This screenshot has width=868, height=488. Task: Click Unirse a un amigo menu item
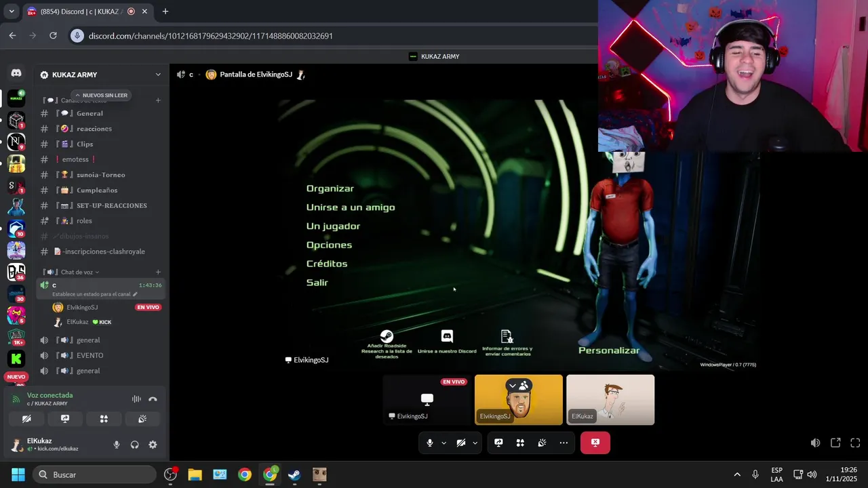[x=351, y=207]
